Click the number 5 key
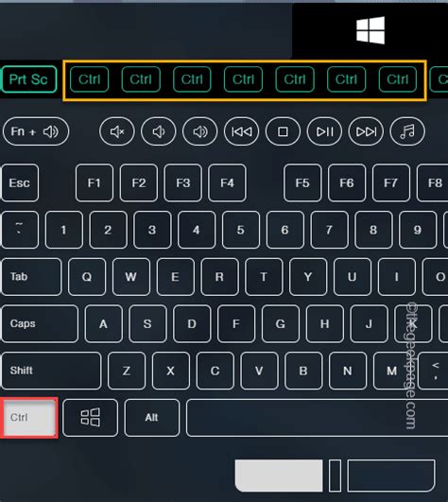 [241, 230]
